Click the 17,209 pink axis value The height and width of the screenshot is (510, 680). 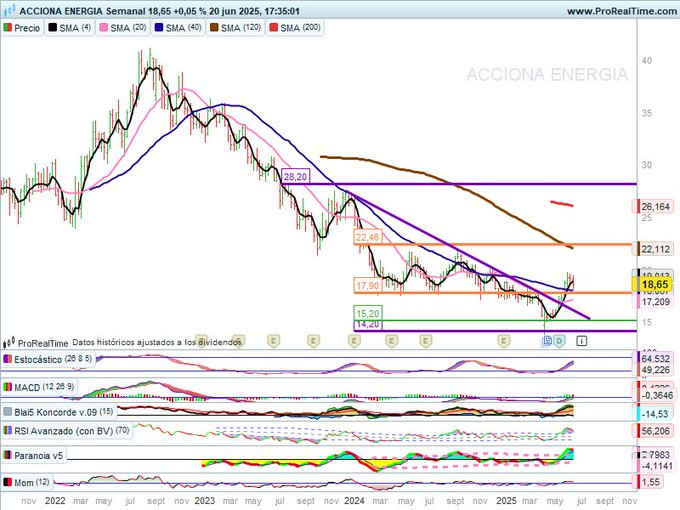click(655, 301)
